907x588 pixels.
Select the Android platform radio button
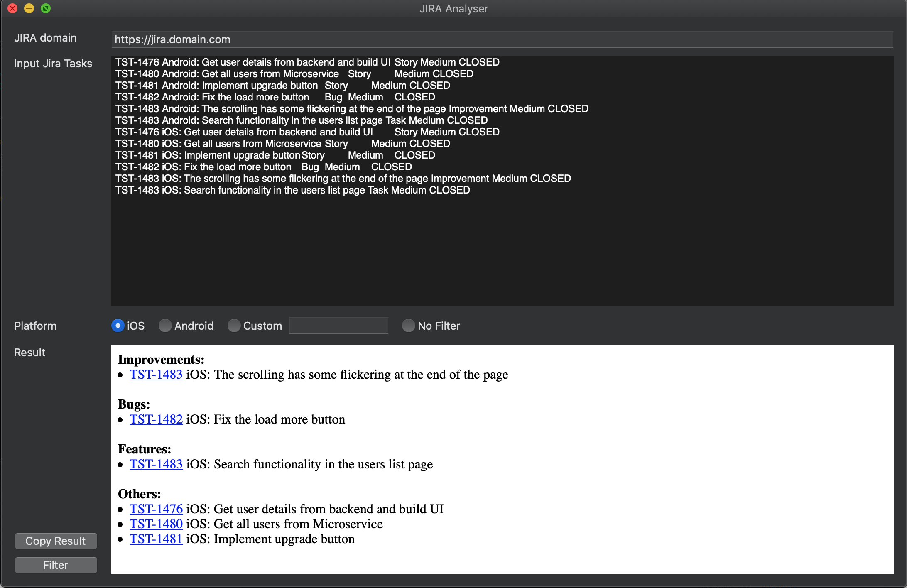pyautogui.click(x=165, y=326)
